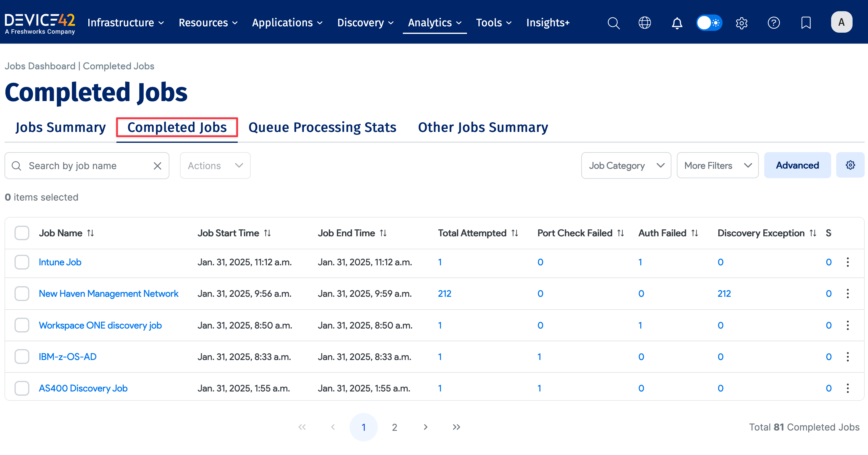The height and width of the screenshot is (455, 868).
Task: Open the notifications bell icon
Action: pos(677,23)
